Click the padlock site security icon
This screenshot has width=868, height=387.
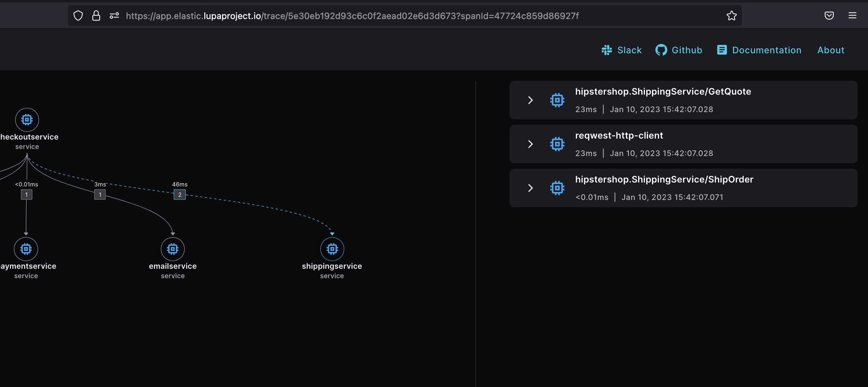pos(96,16)
